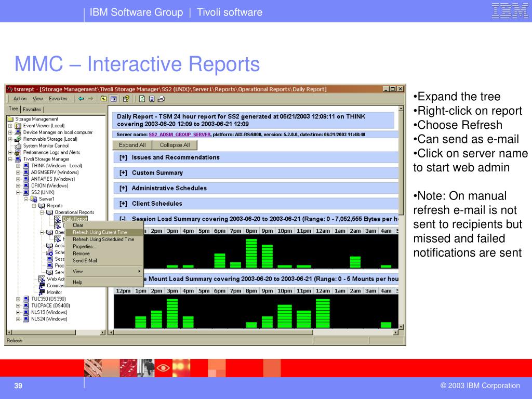
Task: Click the Back arrow in the toolbar
Action: [x=81, y=99]
